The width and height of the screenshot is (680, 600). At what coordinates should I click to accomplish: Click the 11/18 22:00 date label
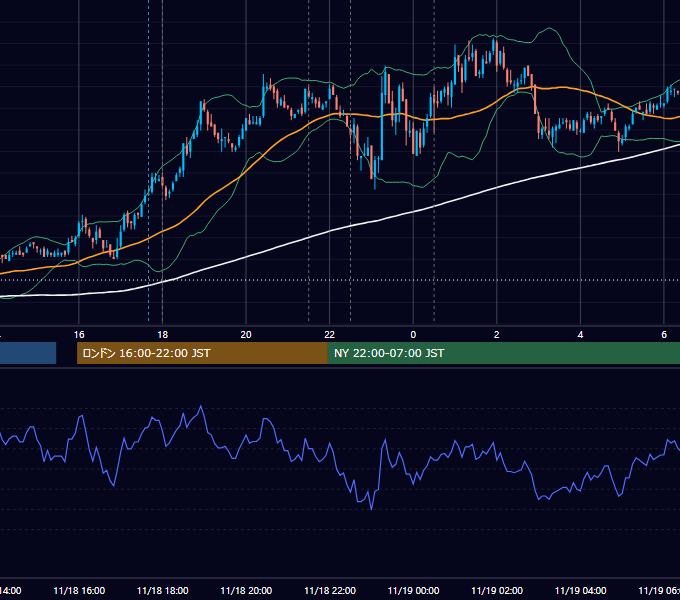tap(330, 591)
